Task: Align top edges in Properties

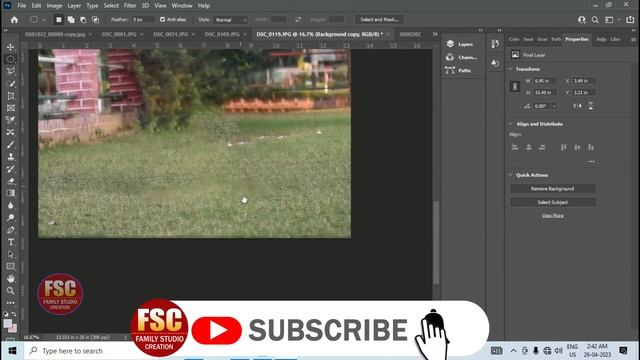Action: (564, 147)
